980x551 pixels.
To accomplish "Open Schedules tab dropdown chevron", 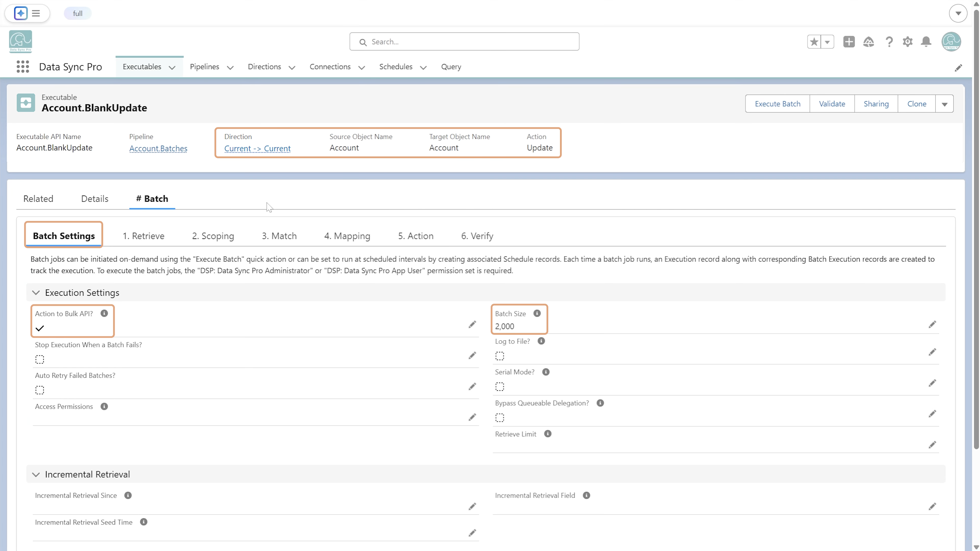I will coord(423,68).
